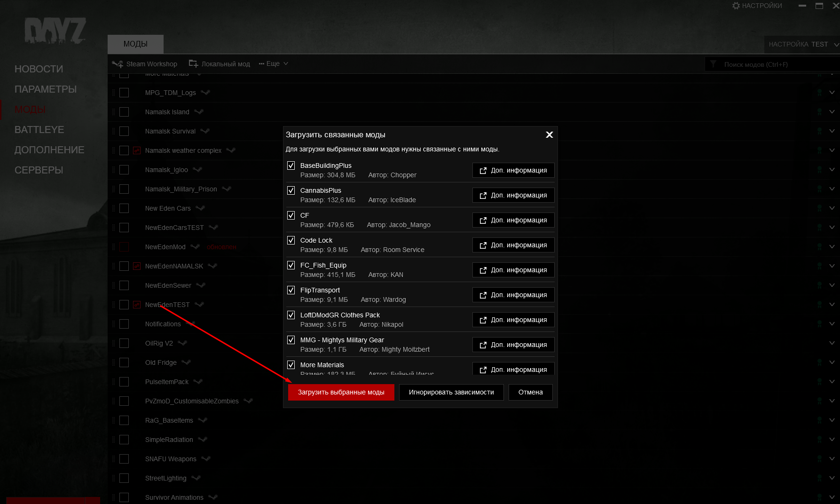
Task: Toggle the FC_Fish_Equip checkbox
Action: pos(291,265)
